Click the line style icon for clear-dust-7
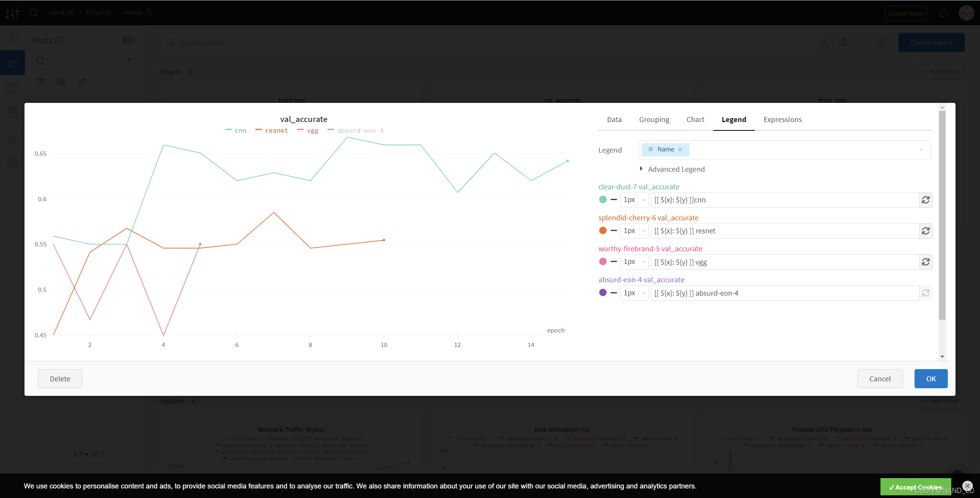The image size is (980, 498). pyautogui.click(x=614, y=200)
